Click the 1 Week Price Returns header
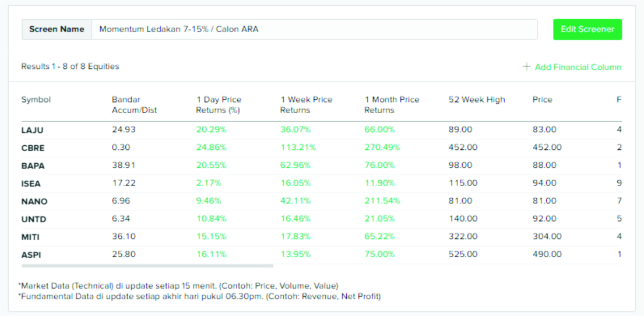 pyautogui.click(x=306, y=104)
